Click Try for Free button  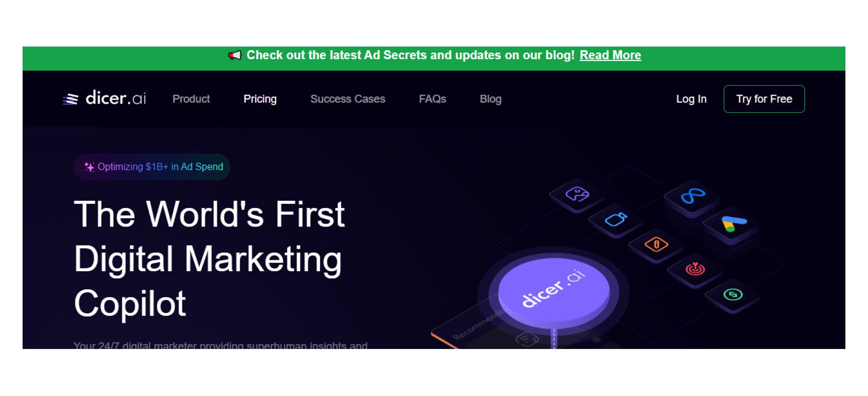764,99
